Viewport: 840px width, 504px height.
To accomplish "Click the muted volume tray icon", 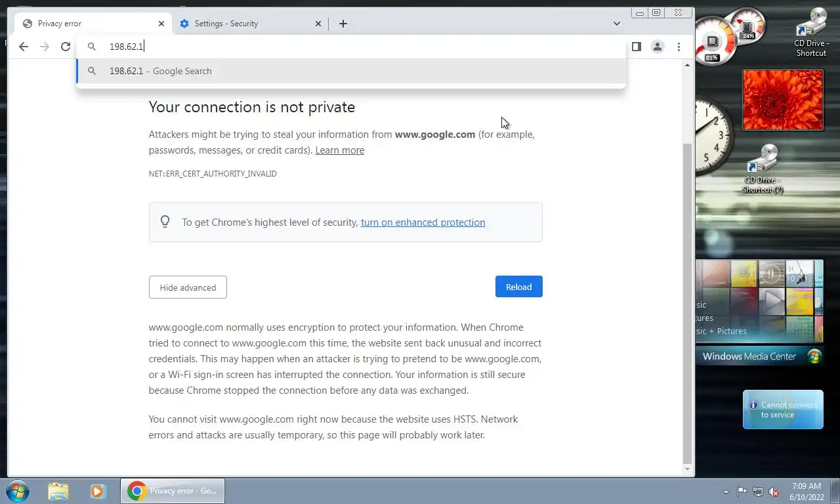I will pos(774,491).
